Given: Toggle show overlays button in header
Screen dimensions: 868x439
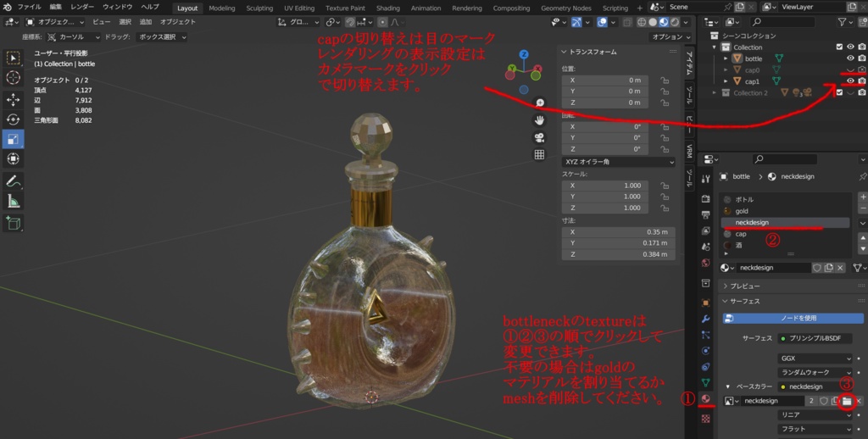Looking at the screenshot, I should [x=603, y=22].
